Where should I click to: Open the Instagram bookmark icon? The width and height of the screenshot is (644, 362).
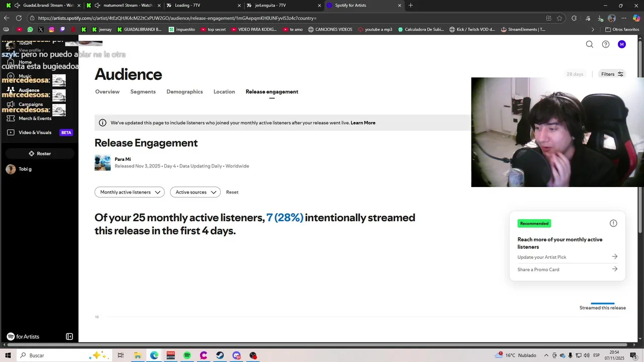pos(51,30)
